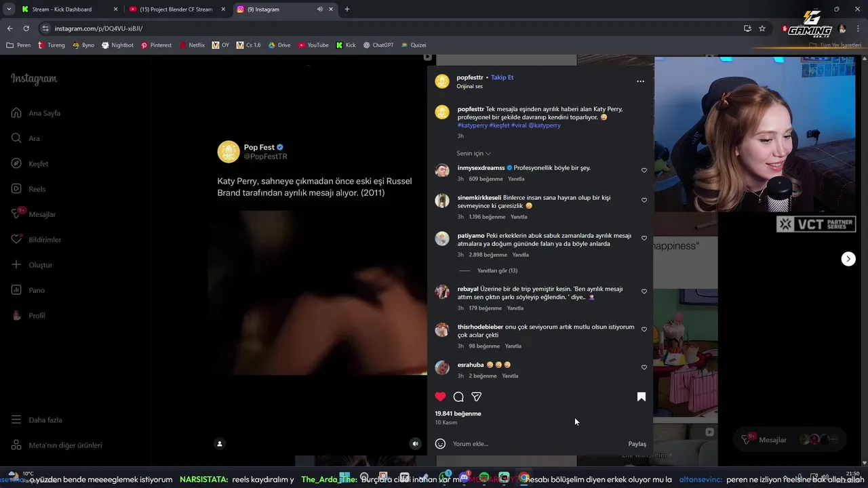Open Netflix bookmark
Image resolution: width=868 pixels, height=488 pixels.
coord(192,45)
